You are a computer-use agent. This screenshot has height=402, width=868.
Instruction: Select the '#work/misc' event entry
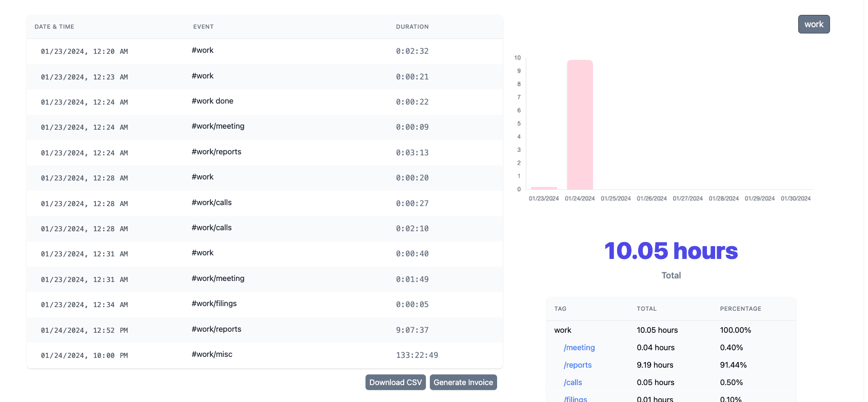[212, 354]
